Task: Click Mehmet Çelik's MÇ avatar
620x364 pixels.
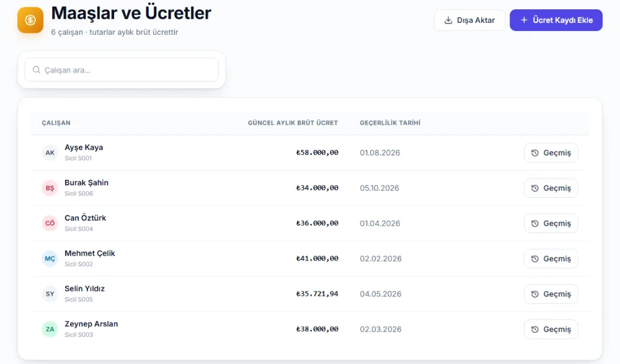Action: pos(50,259)
